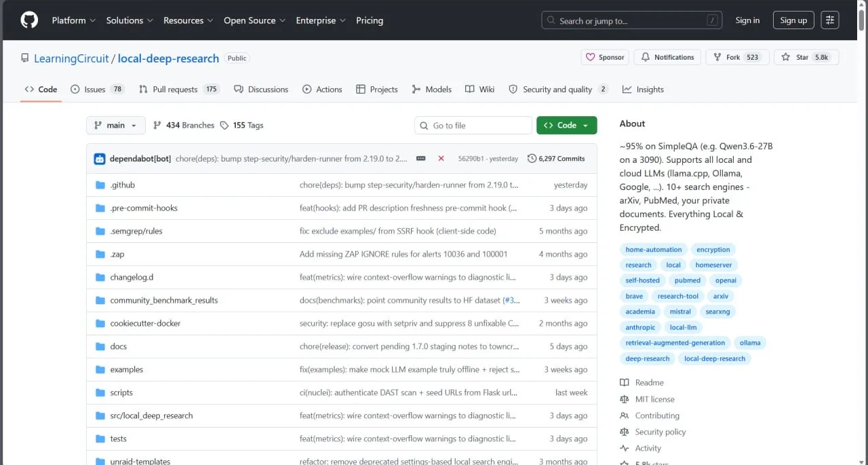Expand the green Code dropdown button

click(x=567, y=126)
